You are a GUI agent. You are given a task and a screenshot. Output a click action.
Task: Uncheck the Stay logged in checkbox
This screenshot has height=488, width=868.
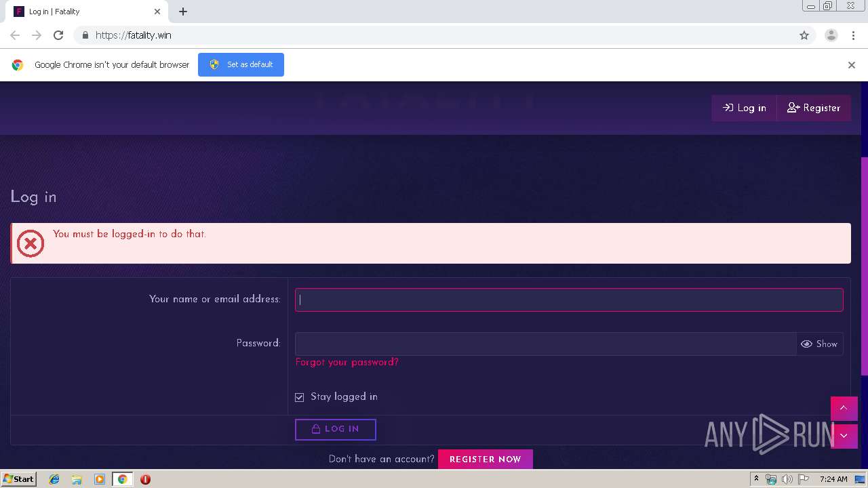point(299,397)
